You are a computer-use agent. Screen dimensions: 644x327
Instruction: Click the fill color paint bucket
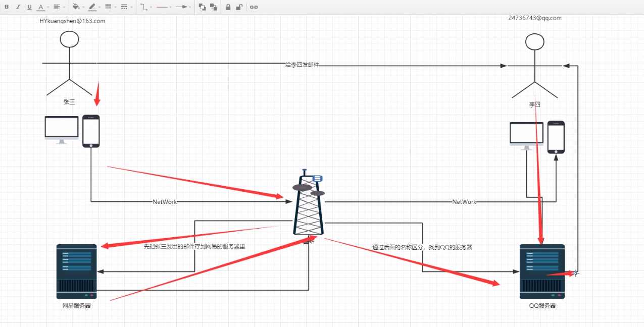pos(76,7)
